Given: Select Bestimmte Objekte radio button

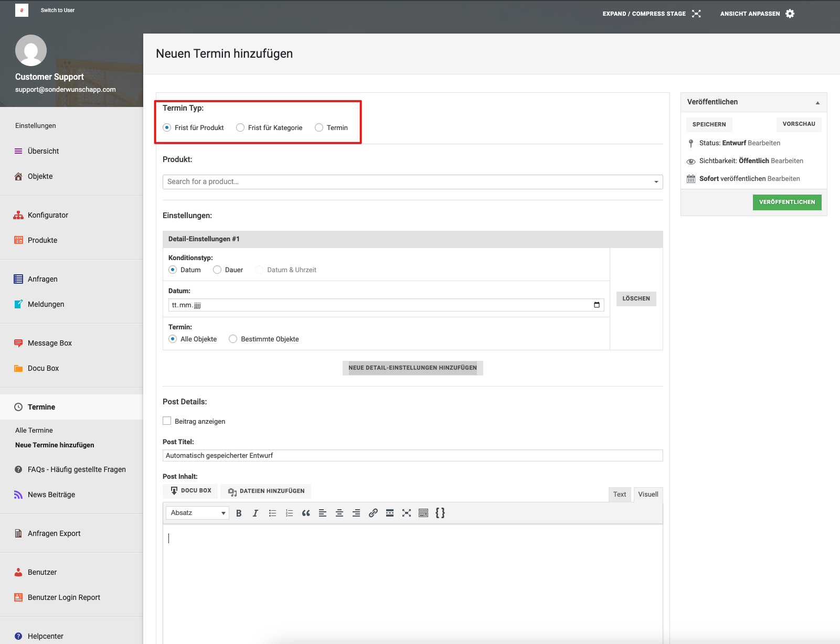Looking at the screenshot, I should pyautogui.click(x=233, y=339).
